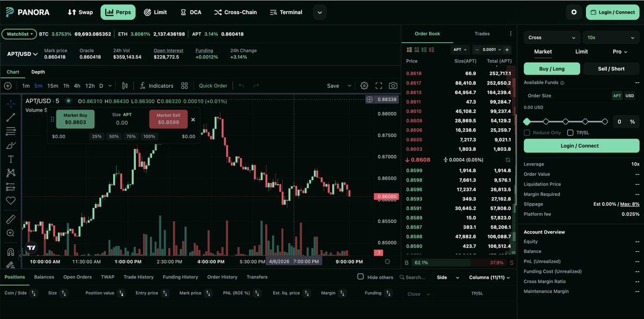Take a chart snapshot with camera icon
The image size is (644, 319).
pyautogui.click(x=393, y=86)
